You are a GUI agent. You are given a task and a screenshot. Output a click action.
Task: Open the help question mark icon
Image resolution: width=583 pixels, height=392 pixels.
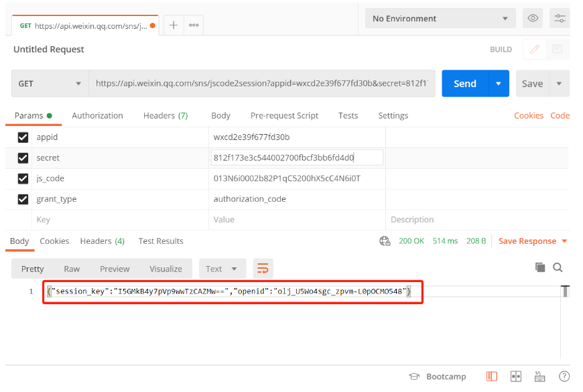564,377
